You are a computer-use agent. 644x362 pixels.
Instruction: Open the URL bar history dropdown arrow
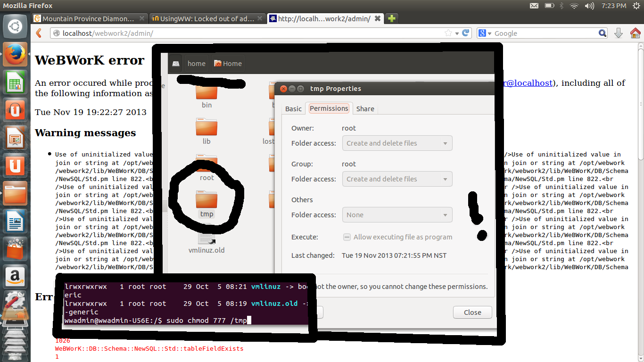[457, 33]
